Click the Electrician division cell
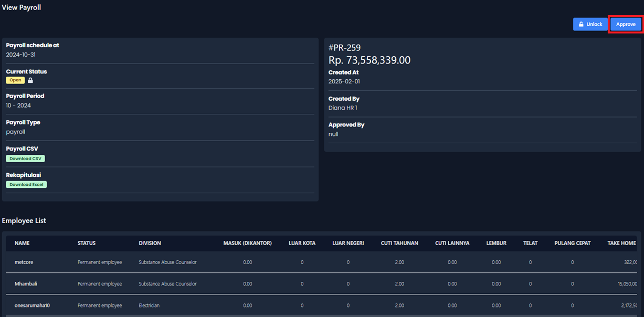 149,305
